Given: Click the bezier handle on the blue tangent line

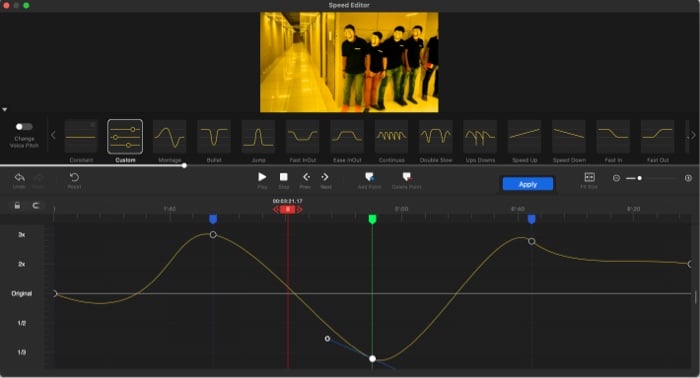Looking at the screenshot, I should click(327, 339).
